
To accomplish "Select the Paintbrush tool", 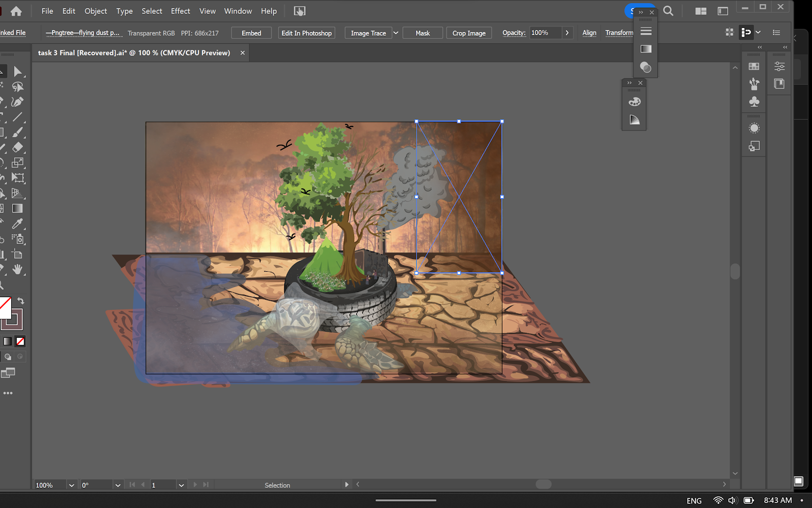I will (x=18, y=133).
